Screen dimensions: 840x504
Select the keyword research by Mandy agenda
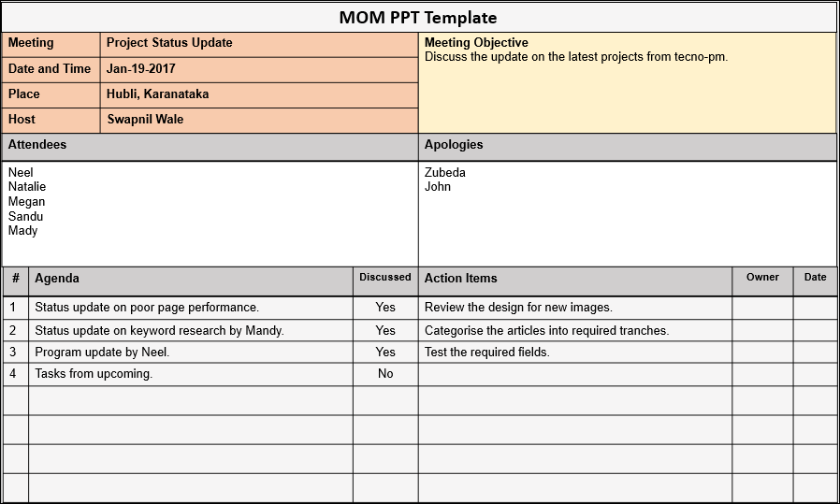tap(159, 331)
